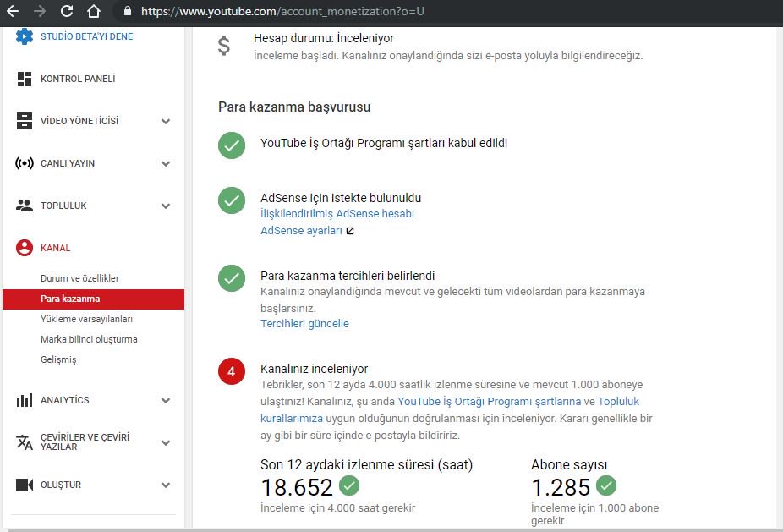The height and width of the screenshot is (532, 783).
Task: Expand Çeviriler ve Çeviri Yazılar chevron
Action: [166, 443]
